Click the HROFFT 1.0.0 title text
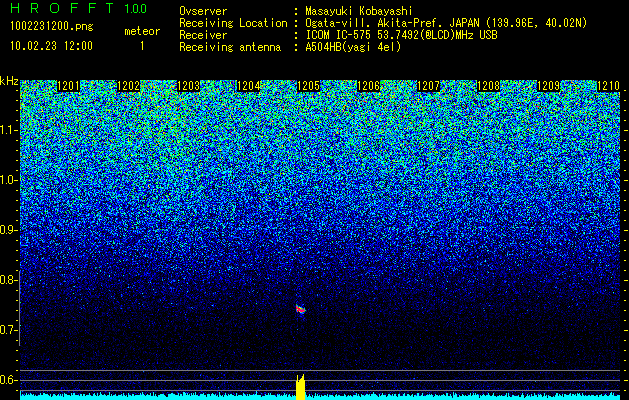This screenshot has height=400, width=629. point(79,8)
